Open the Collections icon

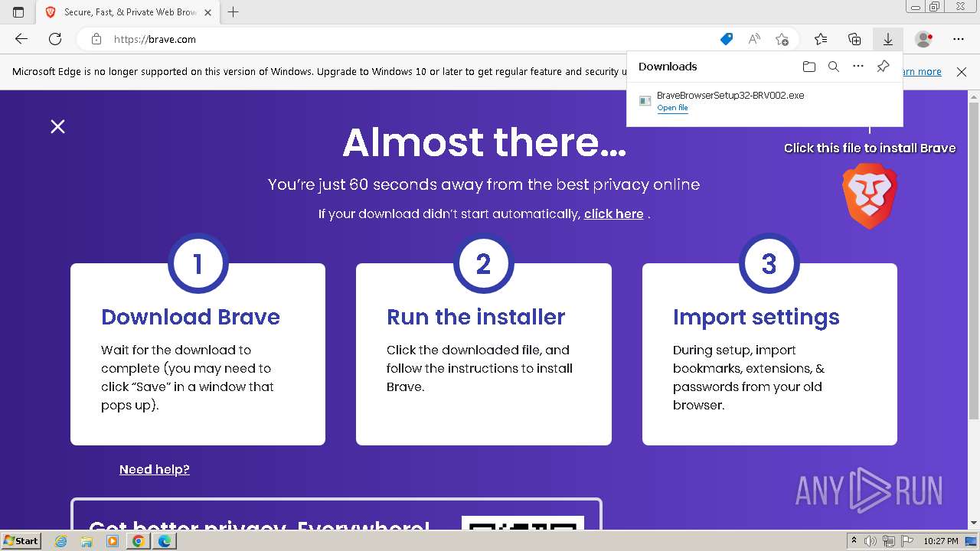coord(854,39)
